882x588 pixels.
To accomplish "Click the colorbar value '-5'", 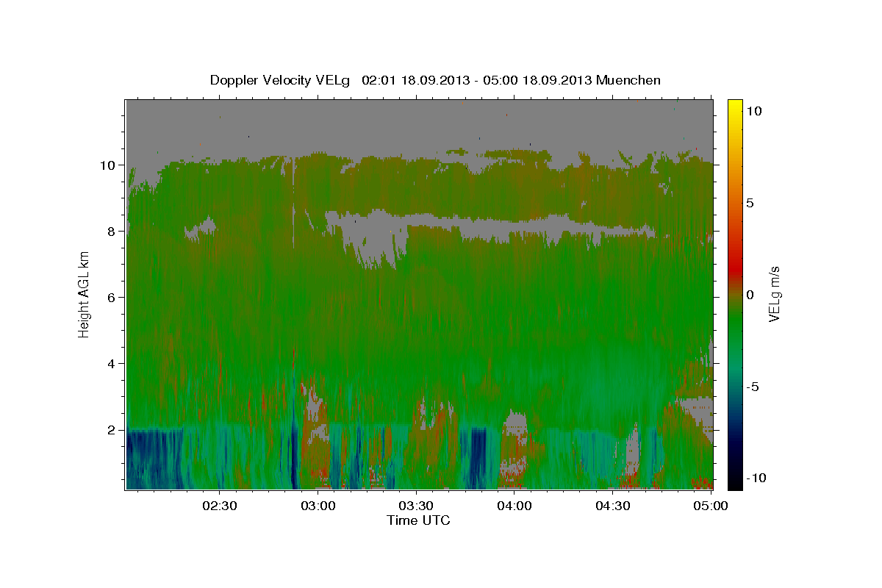I will tap(754, 387).
